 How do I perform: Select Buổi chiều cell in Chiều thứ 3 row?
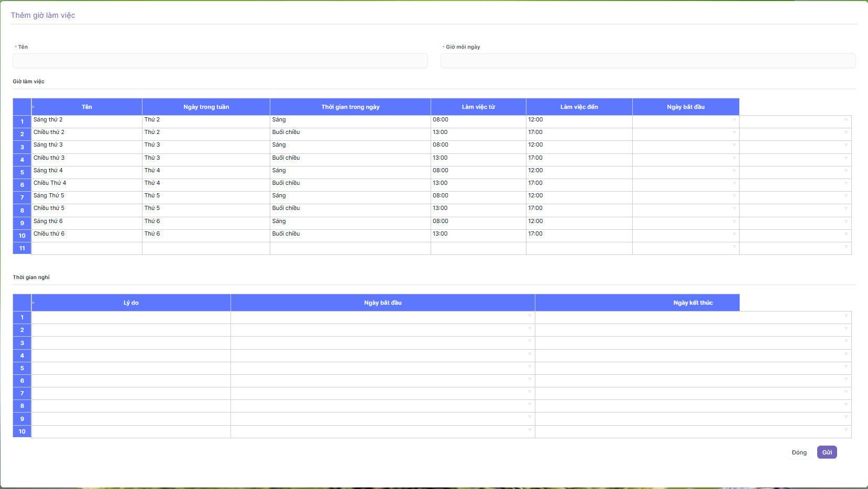350,158
